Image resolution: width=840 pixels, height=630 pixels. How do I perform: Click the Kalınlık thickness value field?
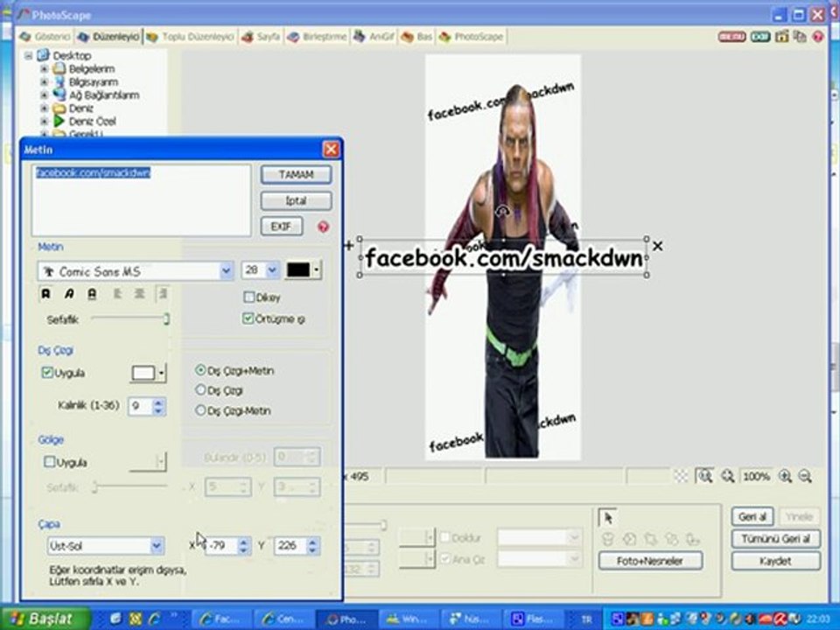click(x=140, y=406)
